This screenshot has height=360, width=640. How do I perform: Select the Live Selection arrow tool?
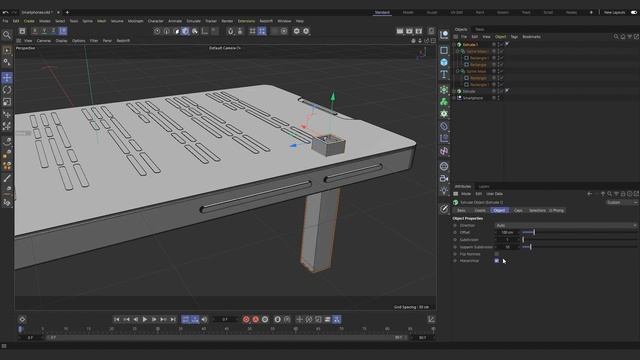7,51
